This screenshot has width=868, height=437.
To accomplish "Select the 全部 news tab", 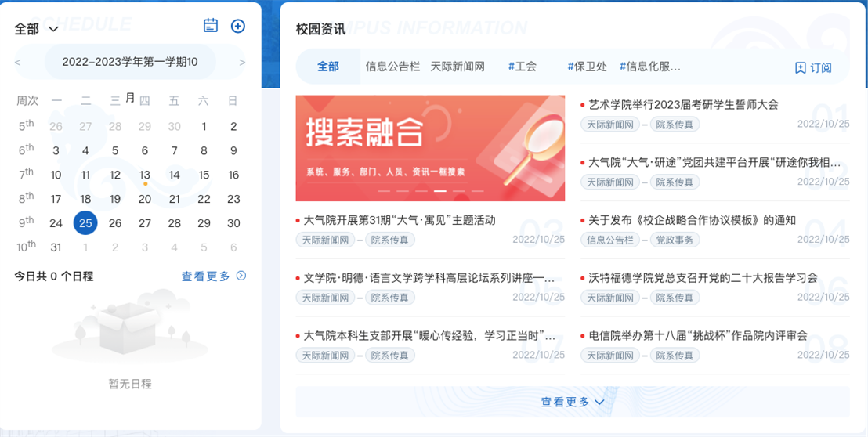I will tap(328, 67).
